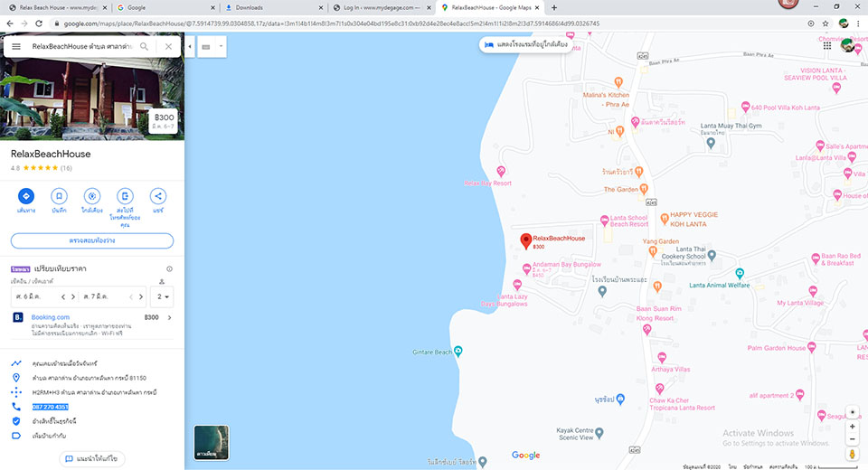Click the Lanta Animal Welfare marker
868x470 pixels.
tap(740, 274)
